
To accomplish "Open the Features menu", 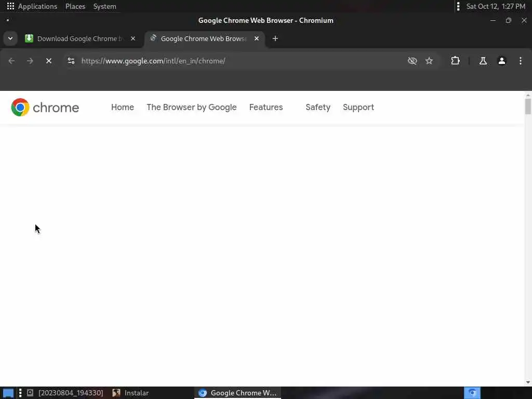I will click(266, 107).
